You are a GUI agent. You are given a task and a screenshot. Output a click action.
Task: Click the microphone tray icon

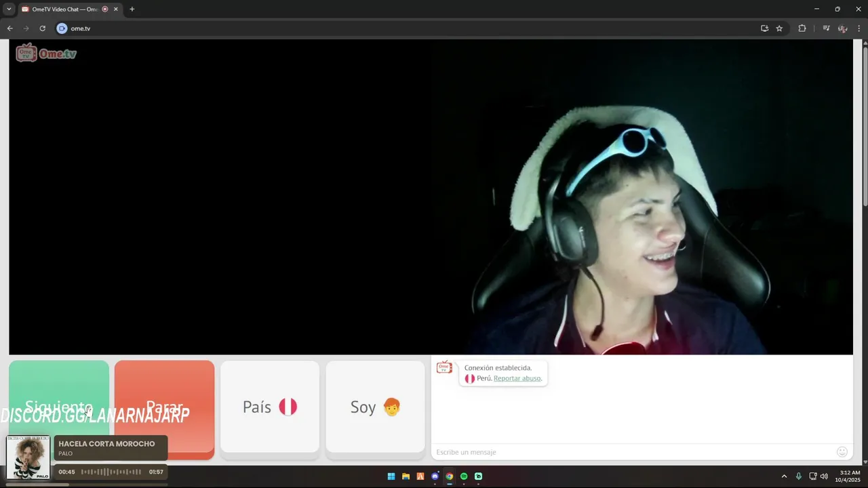pos(798,476)
